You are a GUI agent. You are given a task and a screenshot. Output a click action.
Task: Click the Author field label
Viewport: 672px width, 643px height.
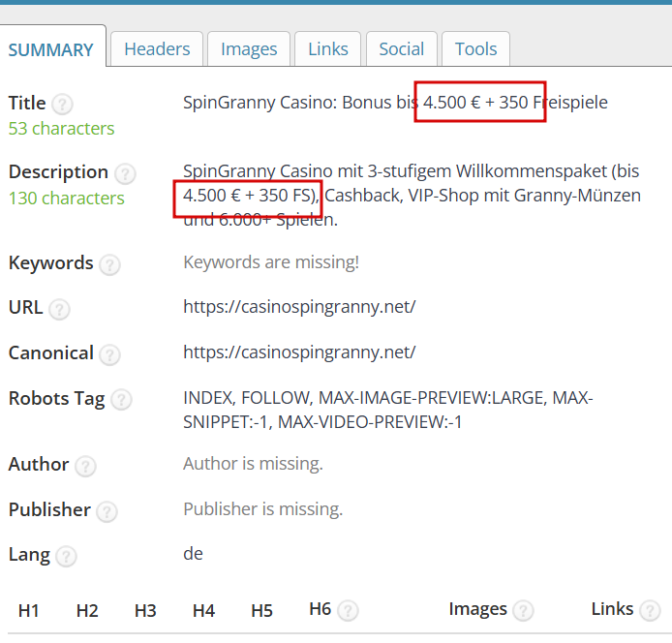(x=39, y=464)
